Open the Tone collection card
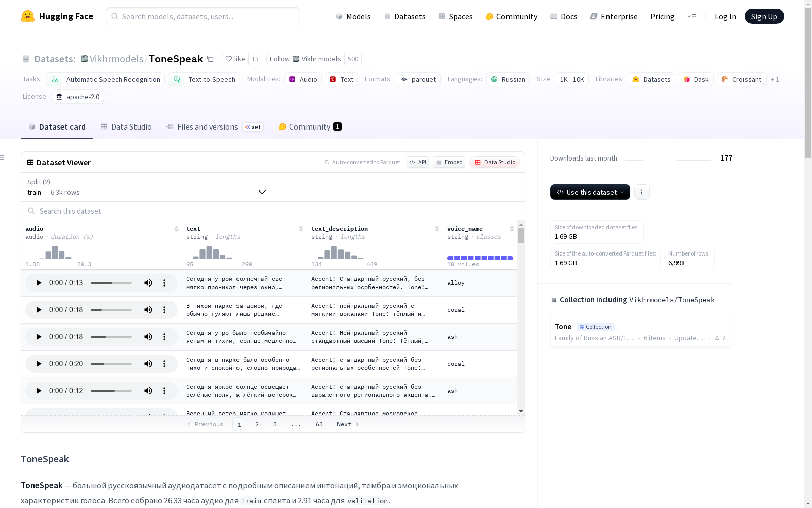Image resolution: width=812 pixels, height=508 pixels. pyautogui.click(x=641, y=332)
